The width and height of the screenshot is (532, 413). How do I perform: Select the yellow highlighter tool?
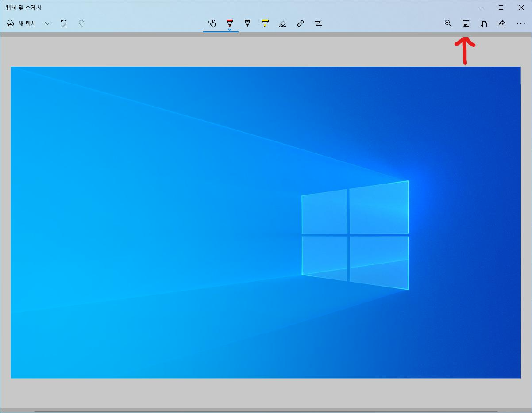(265, 23)
